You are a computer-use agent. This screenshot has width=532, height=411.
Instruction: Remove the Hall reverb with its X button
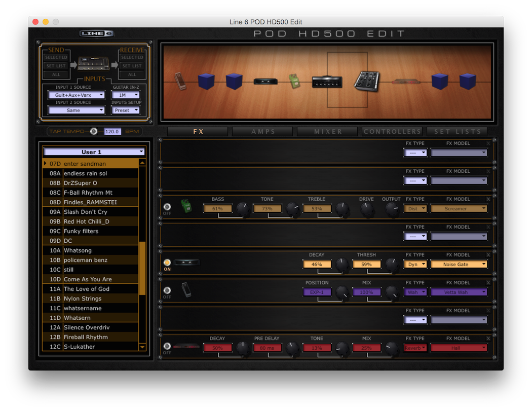click(x=488, y=338)
